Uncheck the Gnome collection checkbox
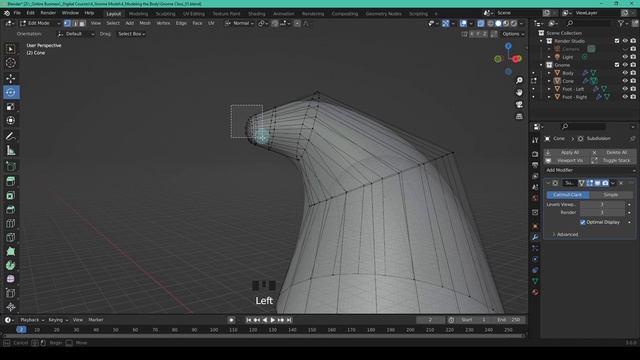640x360 pixels. tap(617, 65)
